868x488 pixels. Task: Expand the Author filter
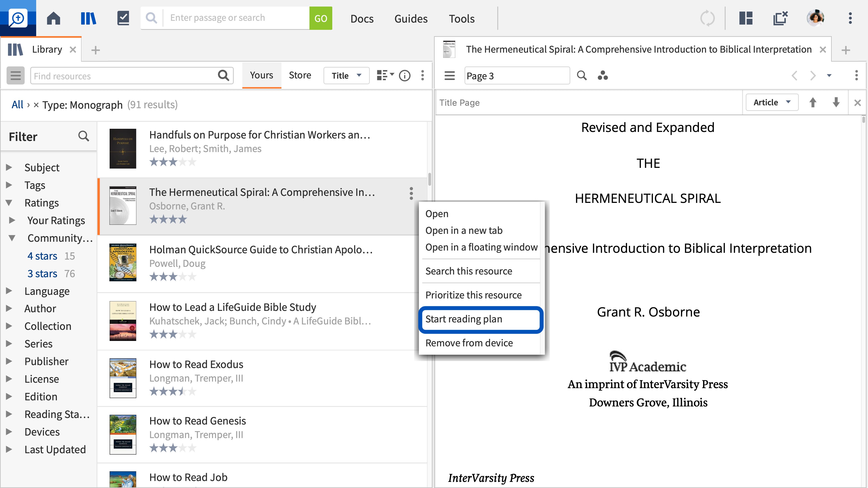(x=9, y=308)
